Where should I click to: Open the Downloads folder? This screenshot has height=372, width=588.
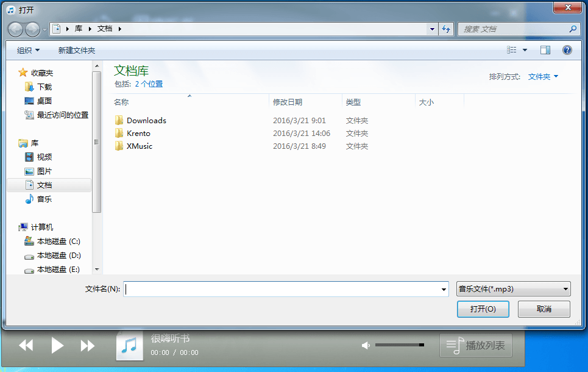tap(146, 121)
